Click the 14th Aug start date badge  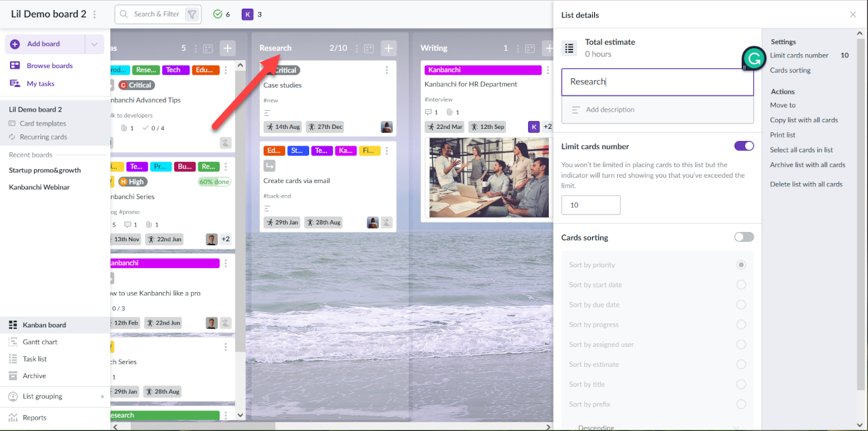pos(282,127)
